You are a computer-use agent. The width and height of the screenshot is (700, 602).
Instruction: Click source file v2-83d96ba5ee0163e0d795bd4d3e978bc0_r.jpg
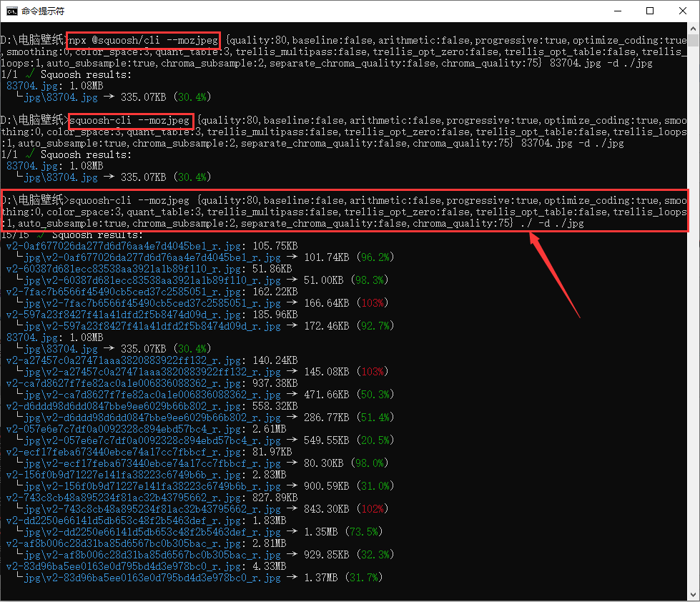[123, 566]
